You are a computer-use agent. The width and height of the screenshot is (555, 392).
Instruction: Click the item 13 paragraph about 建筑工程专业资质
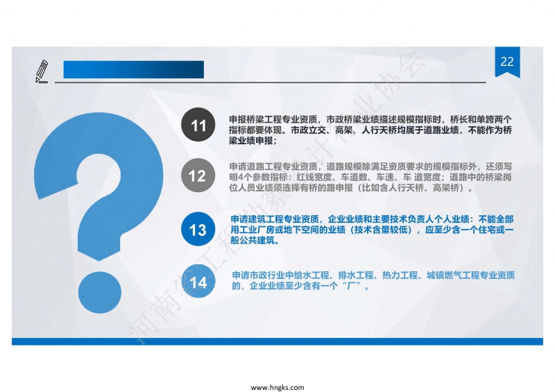click(372, 230)
